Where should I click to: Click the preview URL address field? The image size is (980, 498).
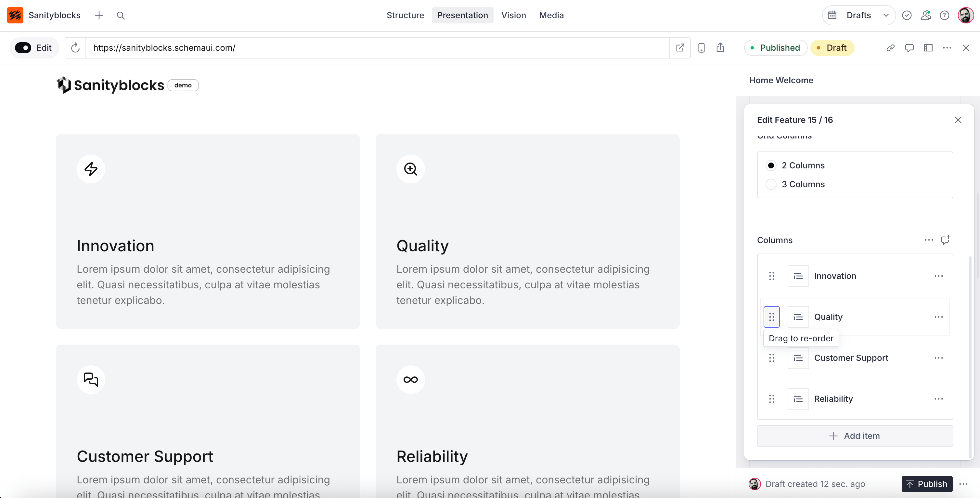pos(377,47)
